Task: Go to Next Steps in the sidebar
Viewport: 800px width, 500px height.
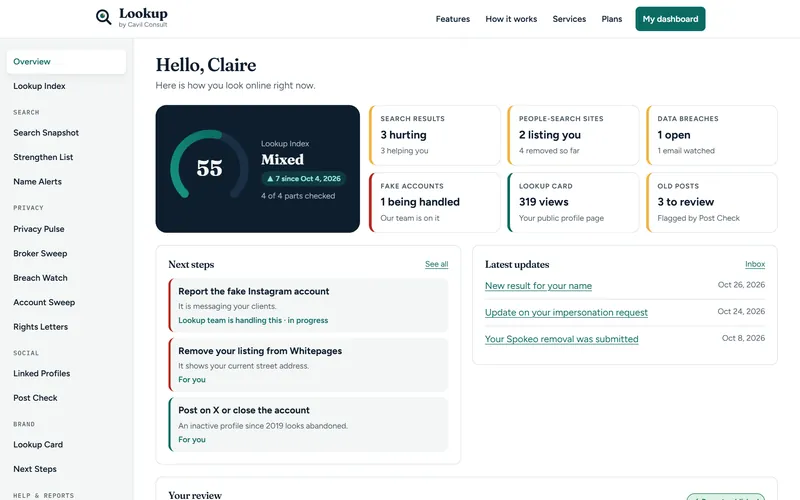Action: pyautogui.click(x=66, y=469)
